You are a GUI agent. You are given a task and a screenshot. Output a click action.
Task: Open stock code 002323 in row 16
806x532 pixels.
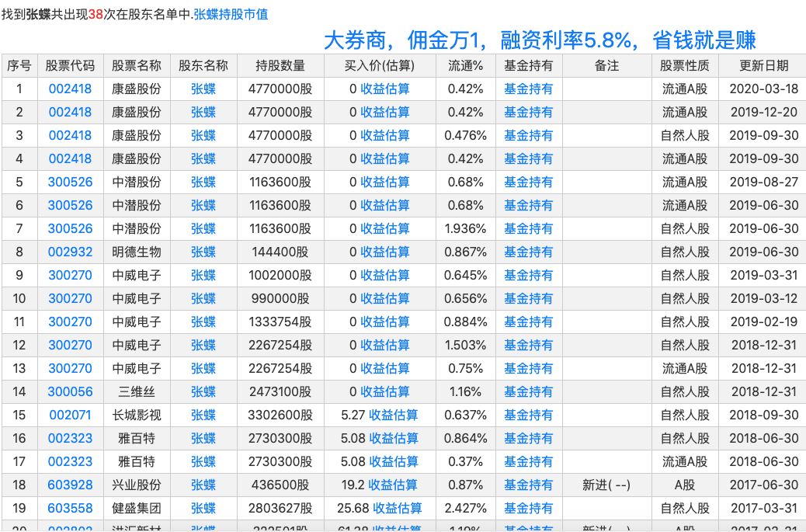[70, 439]
